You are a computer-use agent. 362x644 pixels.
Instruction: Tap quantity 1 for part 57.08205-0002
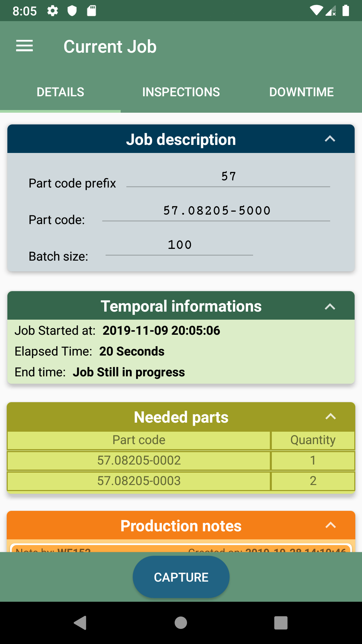coord(313,461)
